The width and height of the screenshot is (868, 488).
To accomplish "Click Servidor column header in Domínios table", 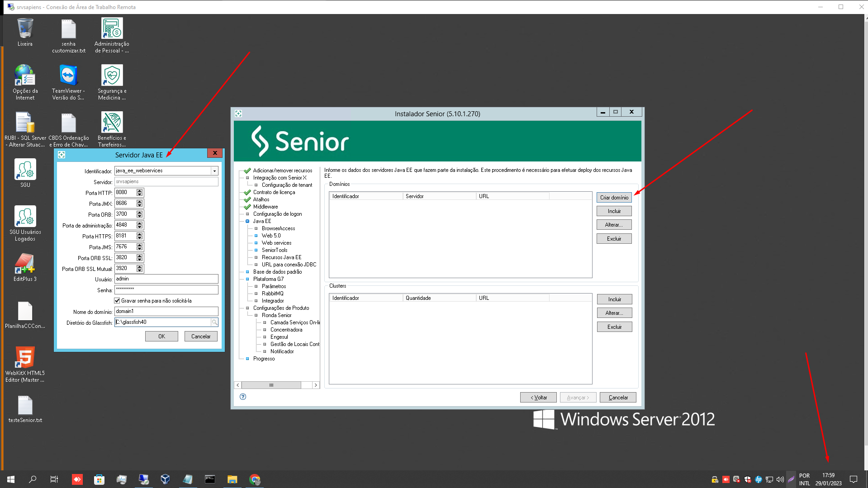I will click(439, 196).
